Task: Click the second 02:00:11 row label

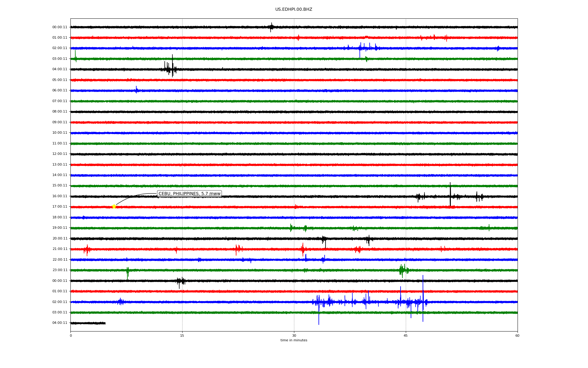Action: click(60, 302)
